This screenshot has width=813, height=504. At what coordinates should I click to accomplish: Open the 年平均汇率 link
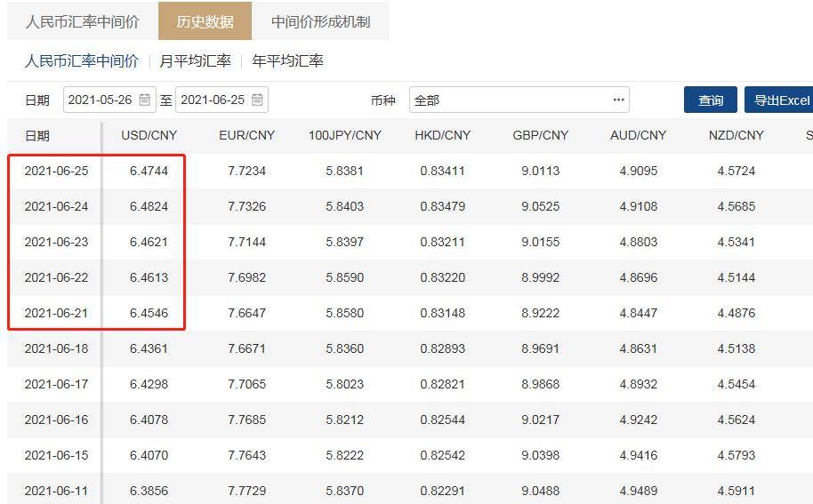pos(287,61)
